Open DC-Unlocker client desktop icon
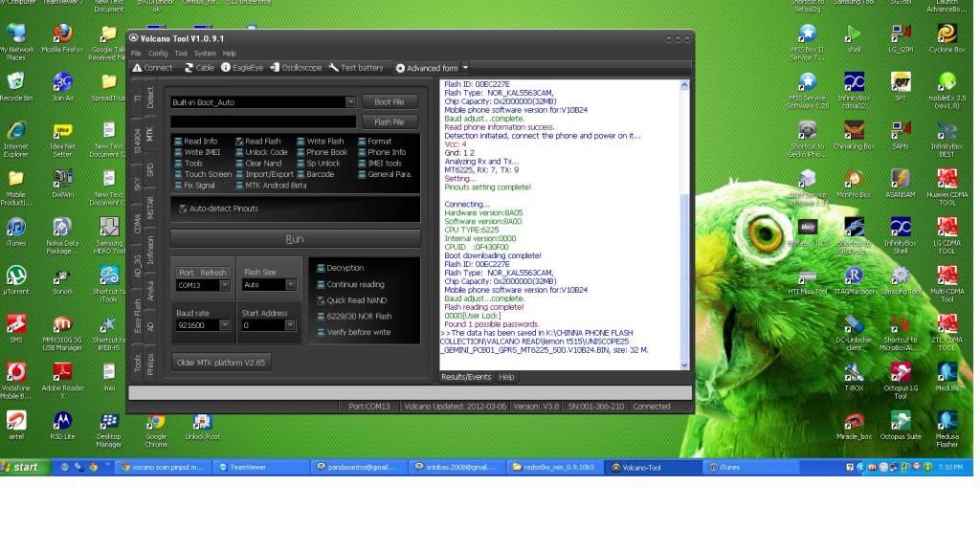This screenshot has height=551, width=980. (x=854, y=332)
